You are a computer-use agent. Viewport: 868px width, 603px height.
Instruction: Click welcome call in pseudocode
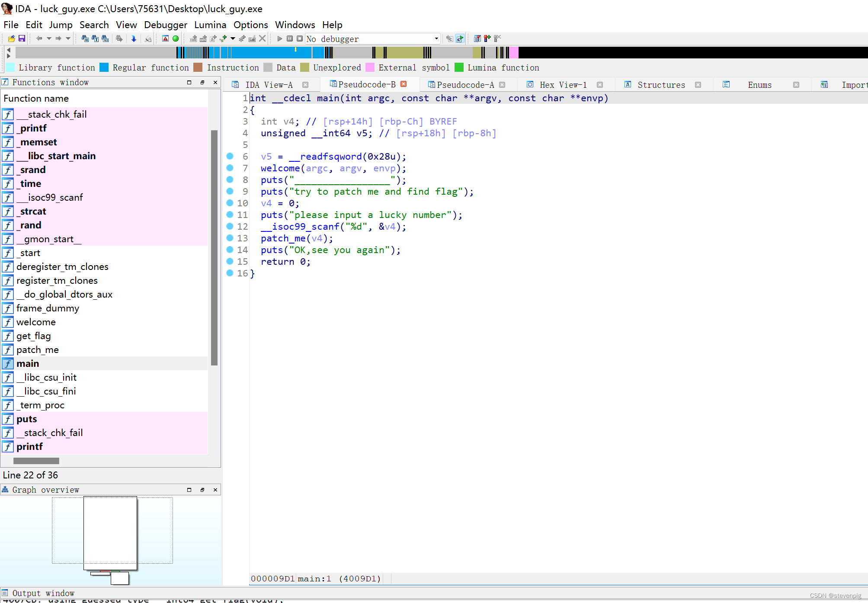coord(280,168)
